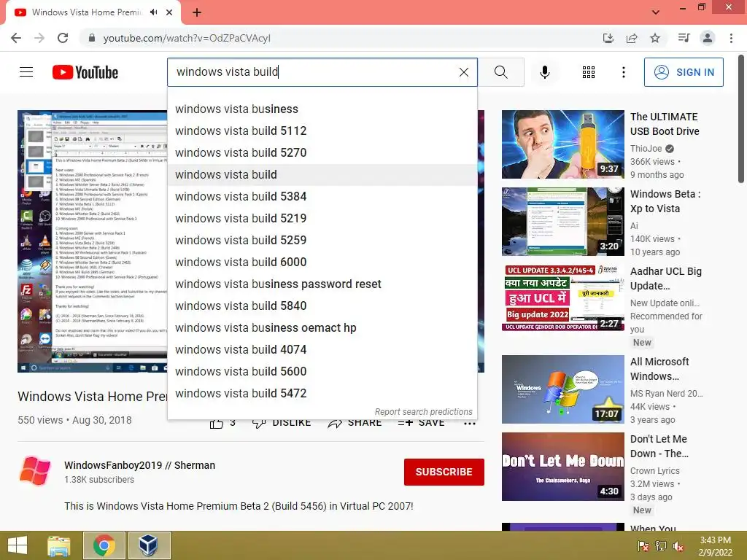Choose suggestion 'windows vista build 5259'
This screenshot has height=560, width=747.
tap(322, 241)
